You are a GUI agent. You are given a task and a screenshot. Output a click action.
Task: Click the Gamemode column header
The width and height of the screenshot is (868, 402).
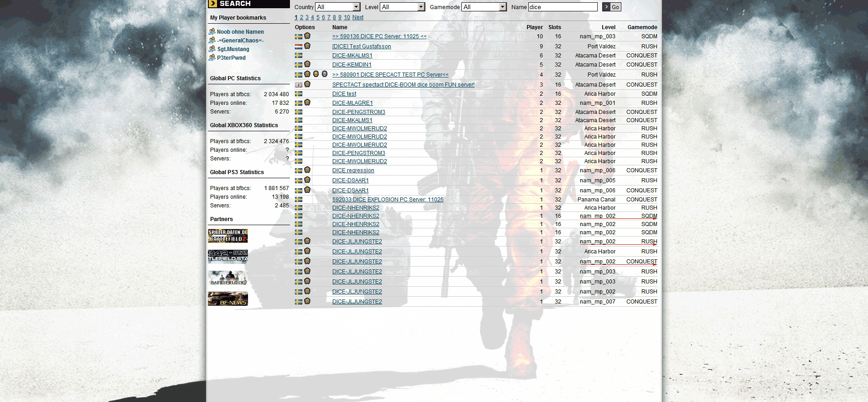642,27
